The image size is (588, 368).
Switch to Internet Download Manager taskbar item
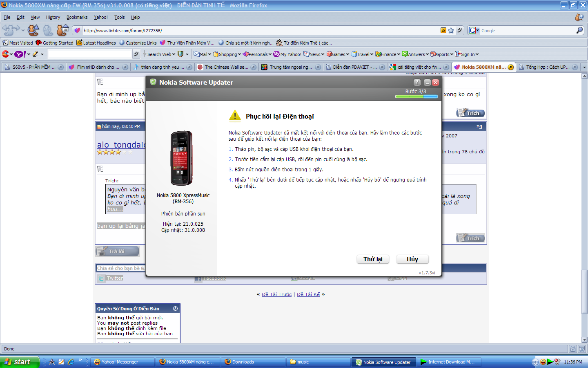[449, 362]
